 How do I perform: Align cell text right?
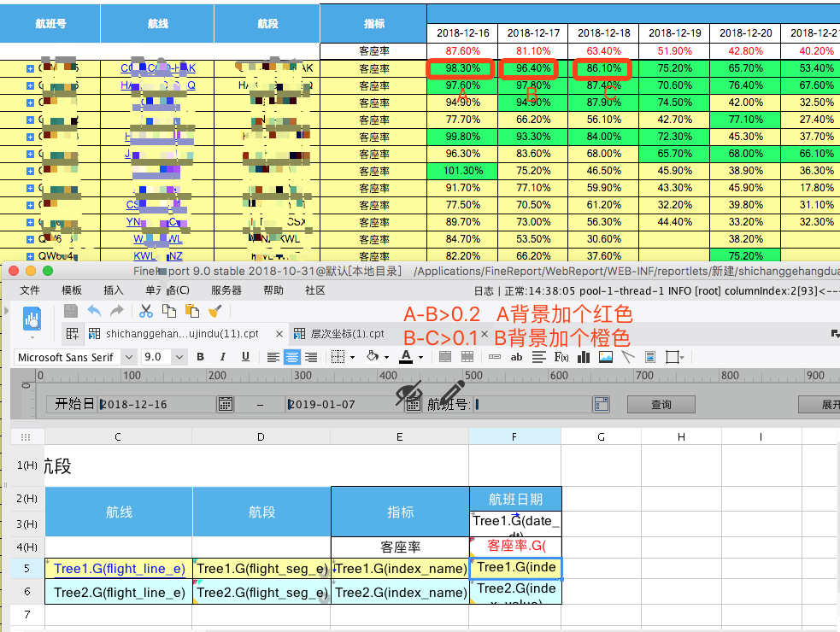(x=311, y=357)
